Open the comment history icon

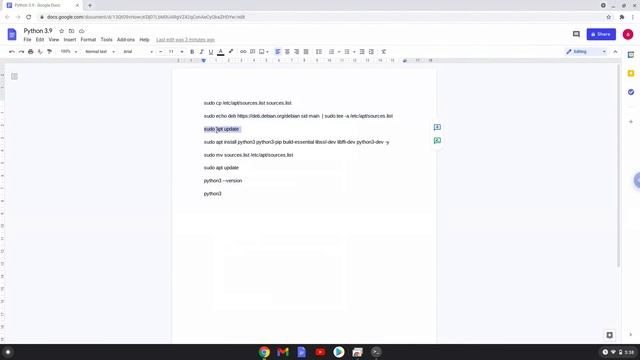tap(576, 34)
